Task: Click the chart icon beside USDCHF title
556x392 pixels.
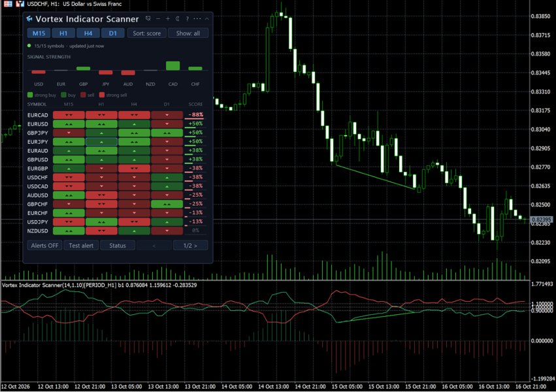Action: point(20,4)
